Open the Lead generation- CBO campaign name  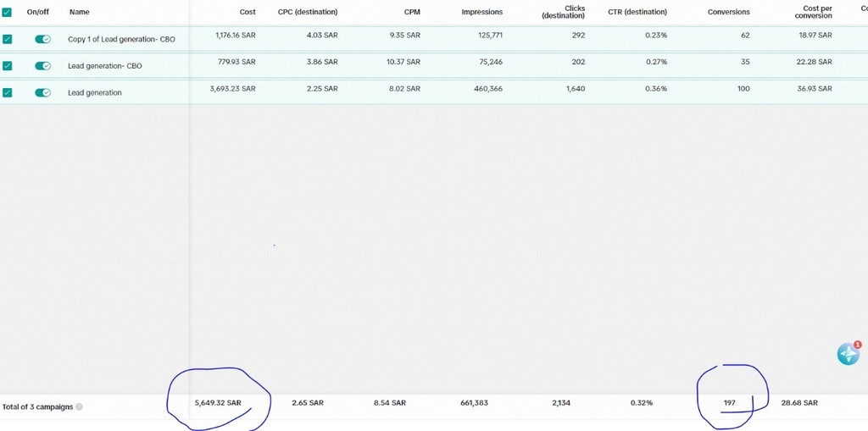click(x=104, y=66)
